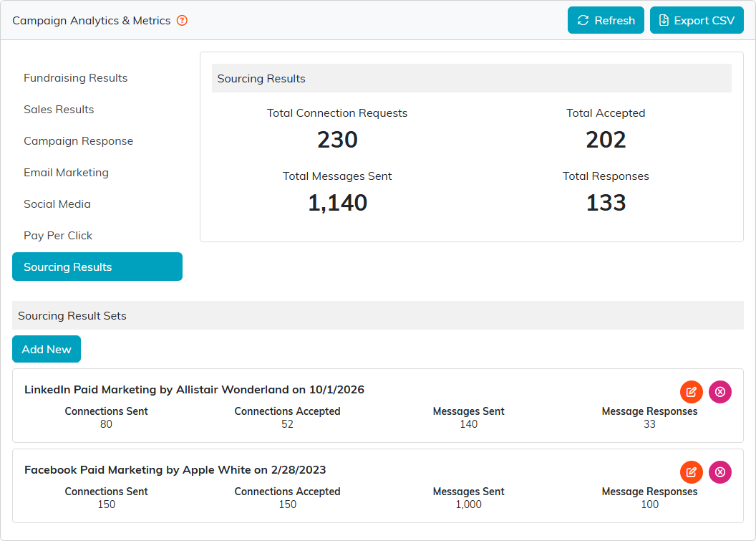The height and width of the screenshot is (541, 756).
Task: Click the Total Connection Requests value 230
Action: 337,140
